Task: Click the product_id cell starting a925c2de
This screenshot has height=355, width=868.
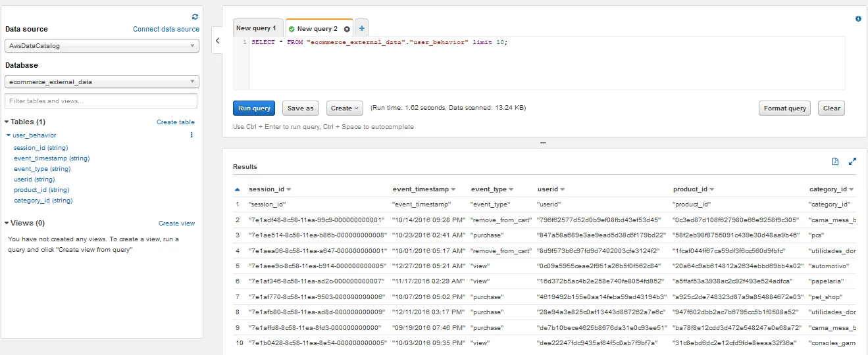Action: (738, 296)
